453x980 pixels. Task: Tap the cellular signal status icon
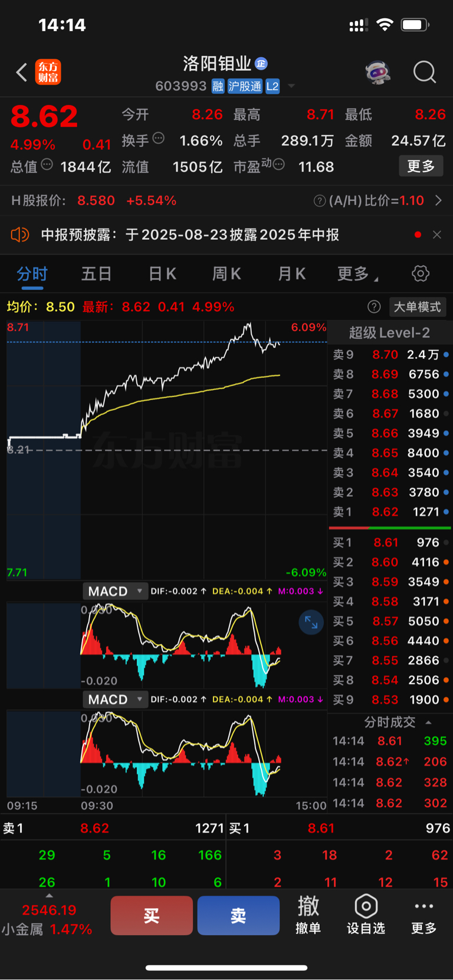coord(359,25)
